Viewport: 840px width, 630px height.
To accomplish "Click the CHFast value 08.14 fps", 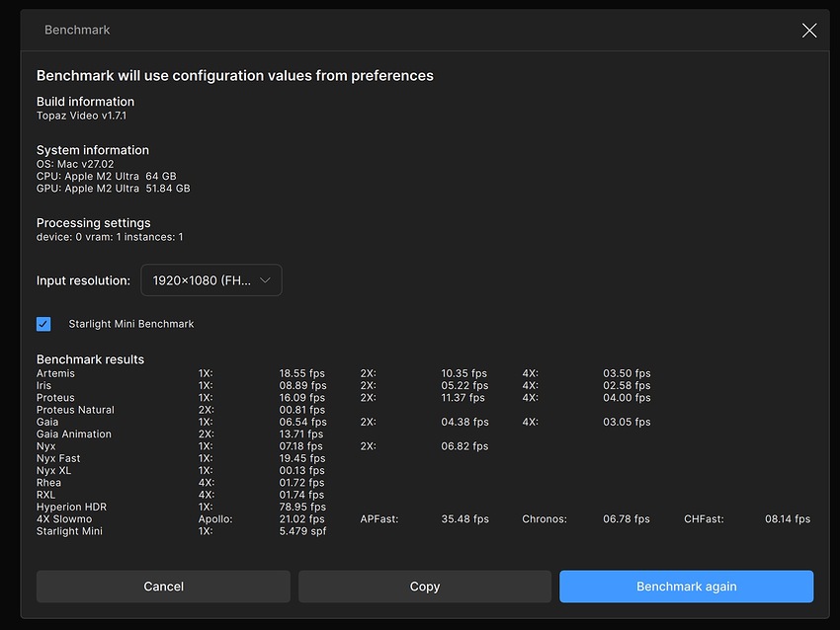I will tap(788, 519).
